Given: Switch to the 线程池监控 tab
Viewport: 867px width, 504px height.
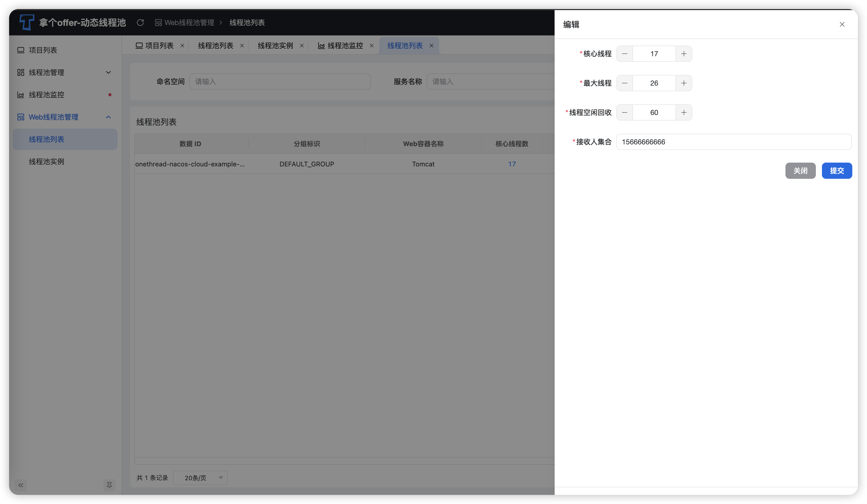Looking at the screenshot, I should click(x=345, y=46).
